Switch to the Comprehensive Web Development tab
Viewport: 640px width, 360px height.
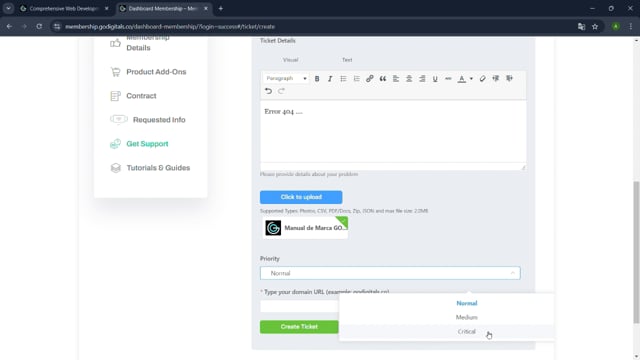click(64, 9)
